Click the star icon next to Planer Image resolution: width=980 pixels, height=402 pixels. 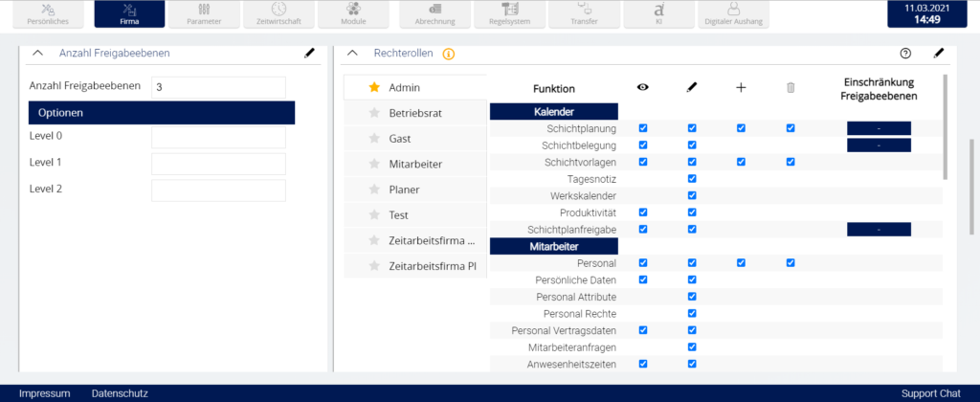(x=374, y=190)
